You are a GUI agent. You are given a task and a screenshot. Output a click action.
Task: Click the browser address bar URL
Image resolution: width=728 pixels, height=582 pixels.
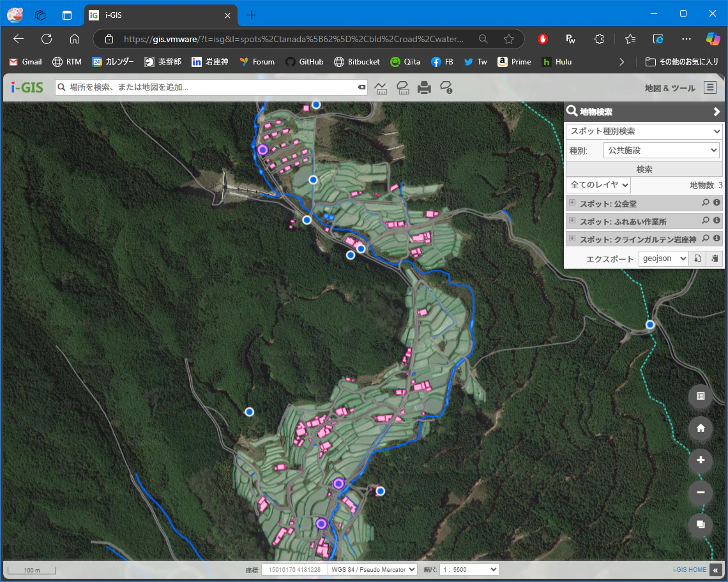coord(293,39)
